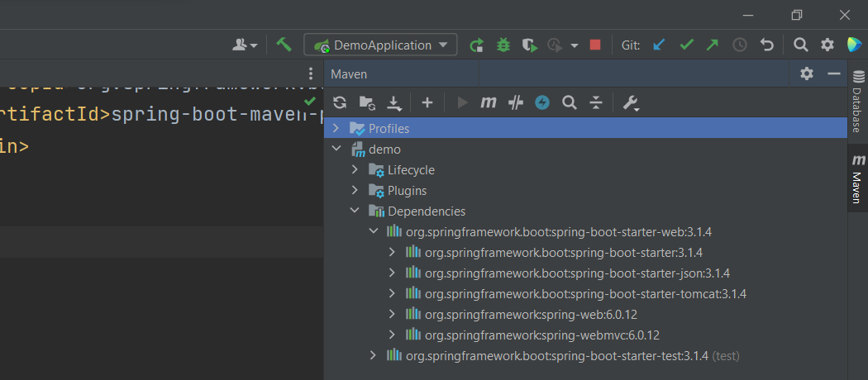868x380 pixels.
Task: Collapse all nodes in Maven tree
Action: 596,102
